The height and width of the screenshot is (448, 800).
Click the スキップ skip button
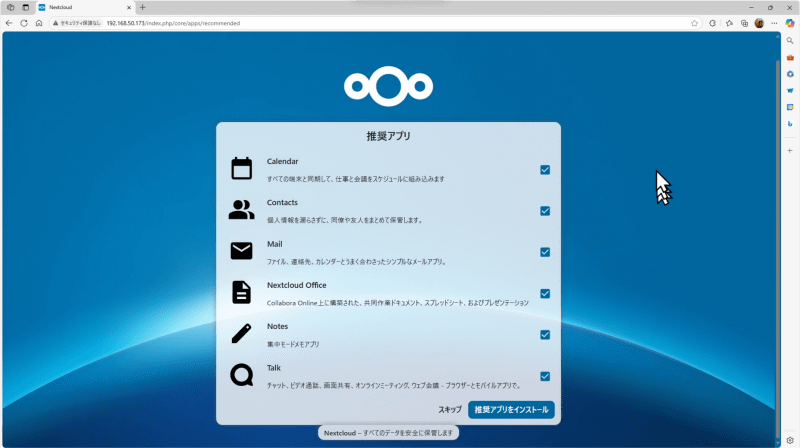click(x=449, y=410)
